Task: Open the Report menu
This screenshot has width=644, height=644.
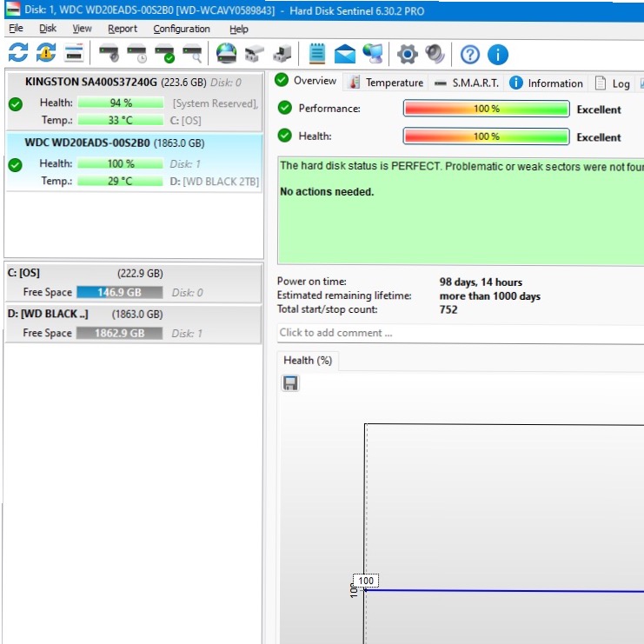Action: pyautogui.click(x=123, y=29)
